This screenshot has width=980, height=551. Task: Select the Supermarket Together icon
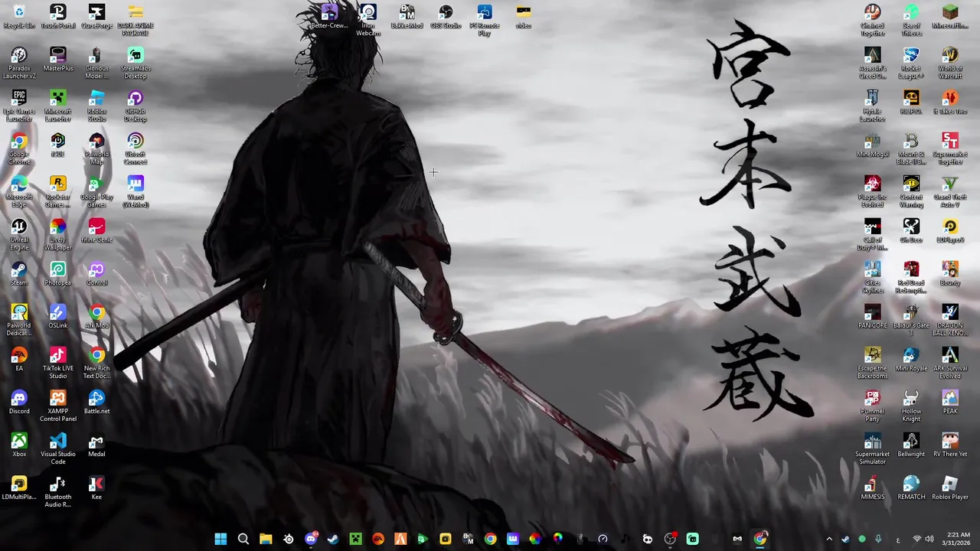pyautogui.click(x=950, y=148)
